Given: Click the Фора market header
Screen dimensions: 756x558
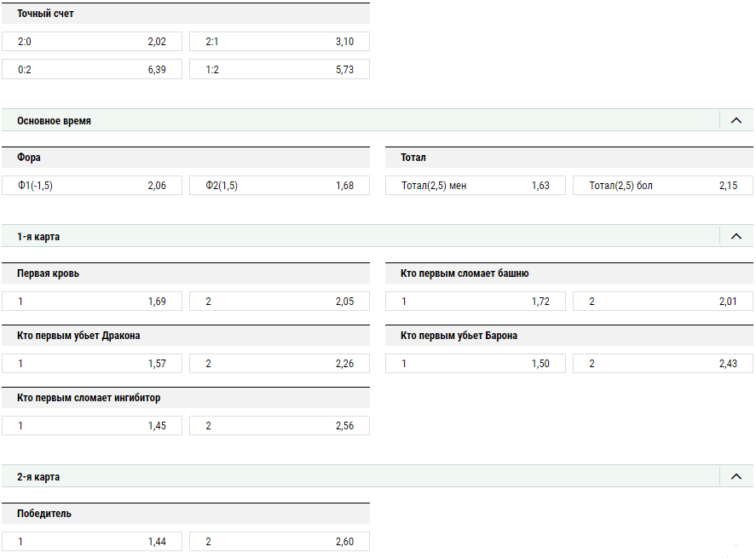Looking at the screenshot, I should [x=186, y=158].
